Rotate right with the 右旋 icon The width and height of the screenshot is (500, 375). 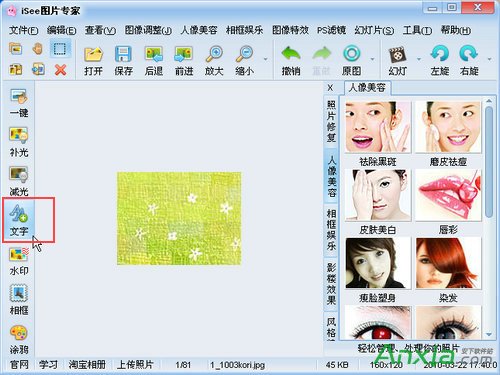(x=469, y=61)
